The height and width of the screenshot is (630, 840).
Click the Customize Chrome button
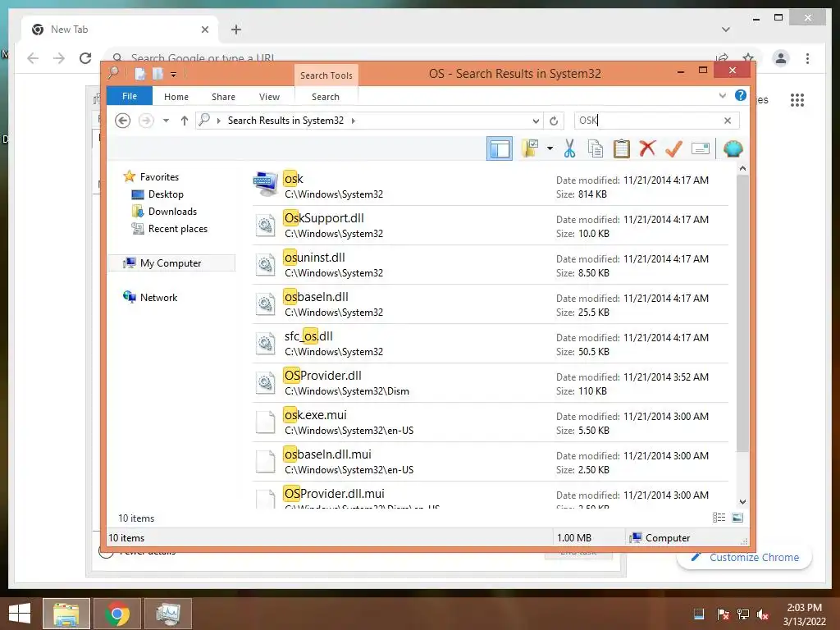745,557
